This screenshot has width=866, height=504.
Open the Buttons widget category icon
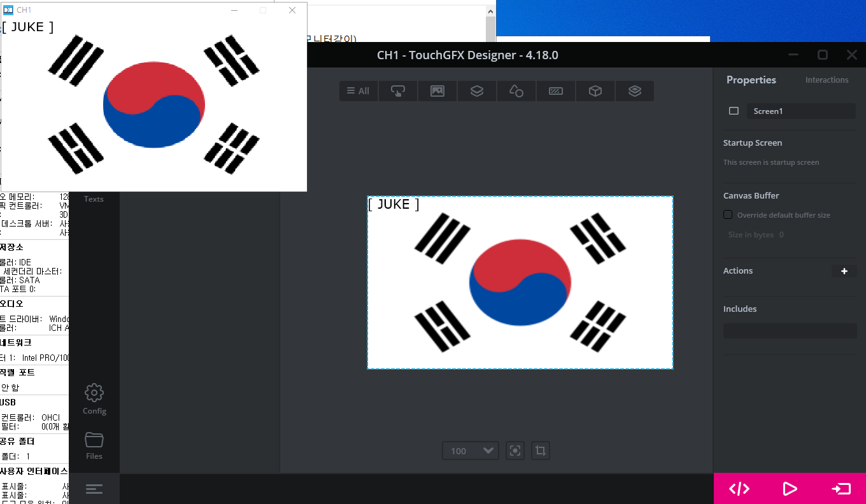pyautogui.click(x=398, y=91)
